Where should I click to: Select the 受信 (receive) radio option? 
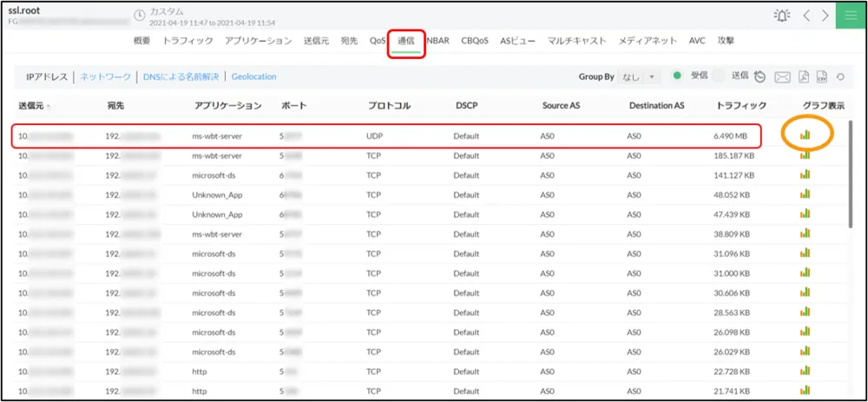(676, 76)
